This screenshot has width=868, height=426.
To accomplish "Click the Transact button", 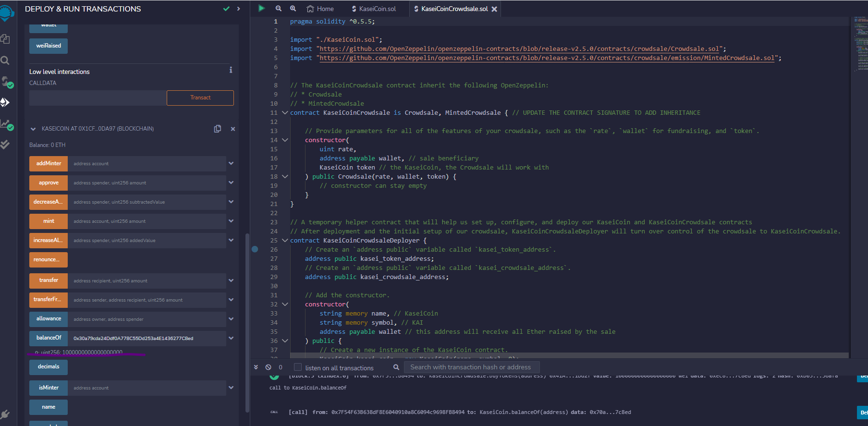I will tap(200, 98).
